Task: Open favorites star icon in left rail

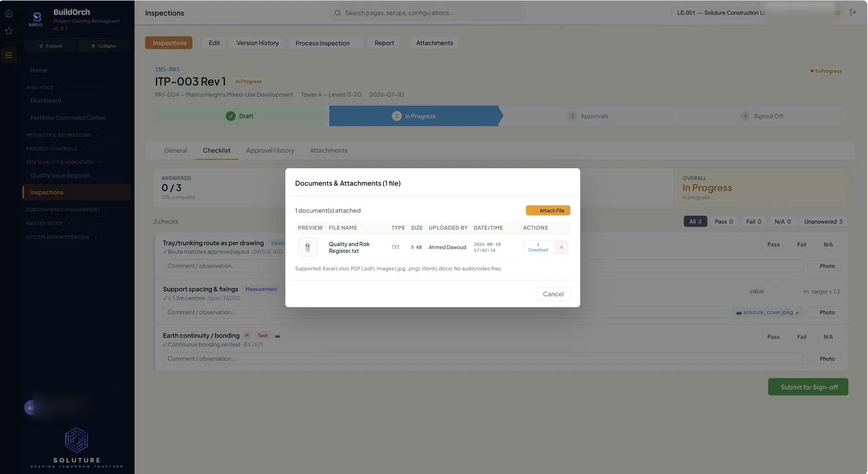Action: [9, 31]
